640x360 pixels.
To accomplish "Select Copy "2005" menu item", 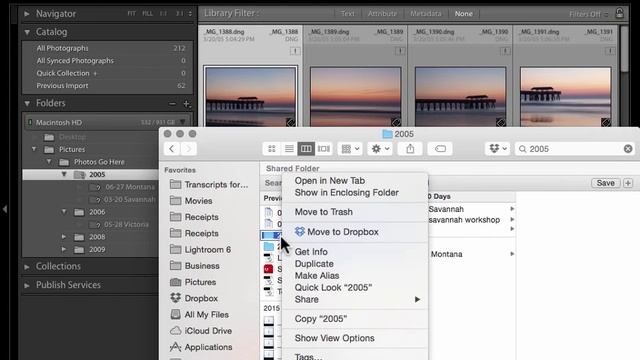I will point(321,319).
